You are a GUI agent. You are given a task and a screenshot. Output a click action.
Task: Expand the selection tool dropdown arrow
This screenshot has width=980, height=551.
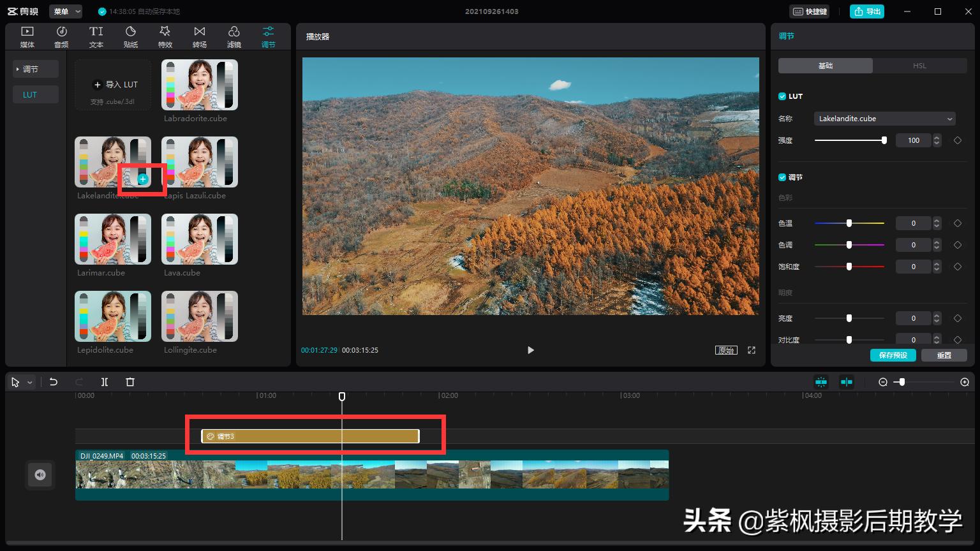click(x=30, y=383)
